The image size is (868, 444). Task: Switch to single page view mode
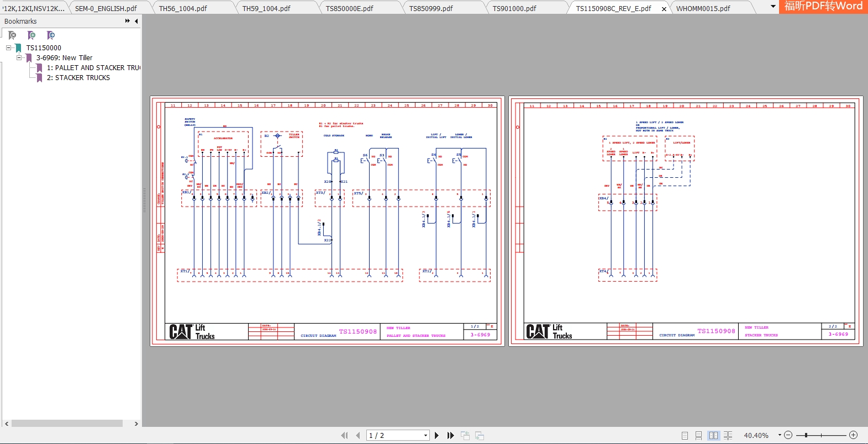click(685, 436)
